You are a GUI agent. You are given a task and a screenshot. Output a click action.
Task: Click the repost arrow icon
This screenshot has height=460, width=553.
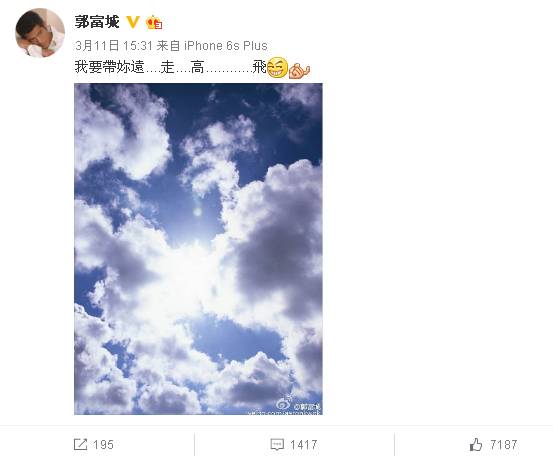(x=80, y=444)
